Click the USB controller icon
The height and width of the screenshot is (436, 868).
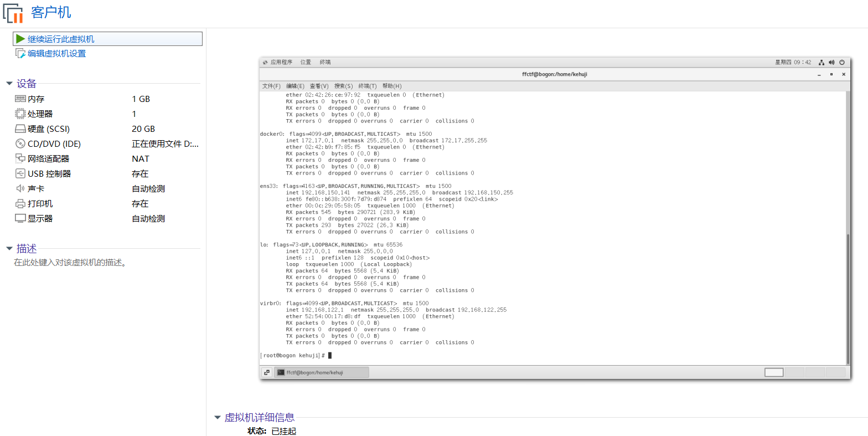(20, 173)
